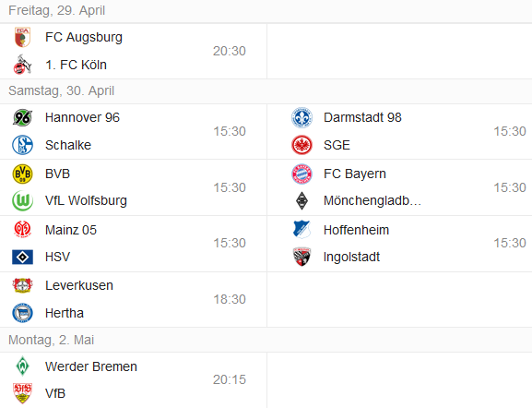Image resolution: width=532 pixels, height=408 pixels.
Task: Select the Werder Bremen green diamond
Action: pyautogui.click(x=22, y=366)
